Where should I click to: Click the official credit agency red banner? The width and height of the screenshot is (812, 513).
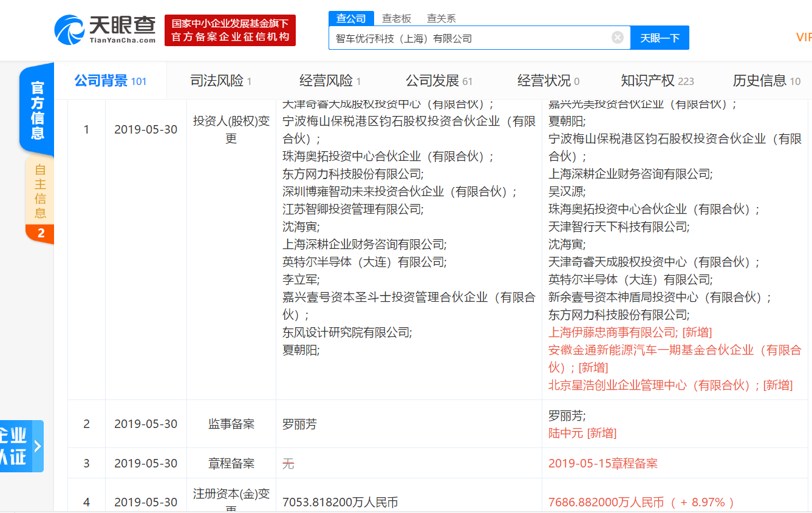tap(230, 30)
